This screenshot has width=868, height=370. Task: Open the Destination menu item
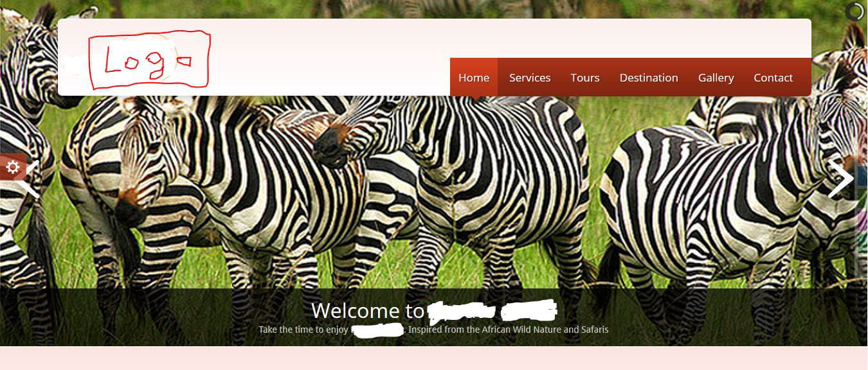pyautogui.click(x=649, y=78)
